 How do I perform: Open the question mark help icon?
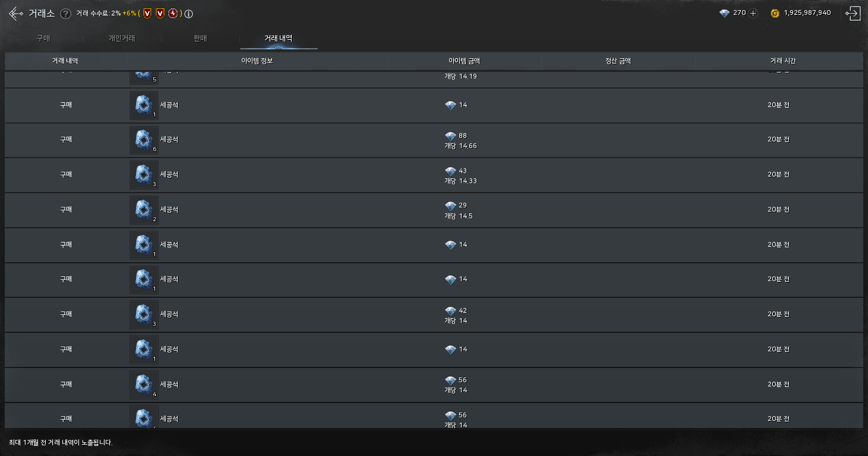click(x=66, y=14)
